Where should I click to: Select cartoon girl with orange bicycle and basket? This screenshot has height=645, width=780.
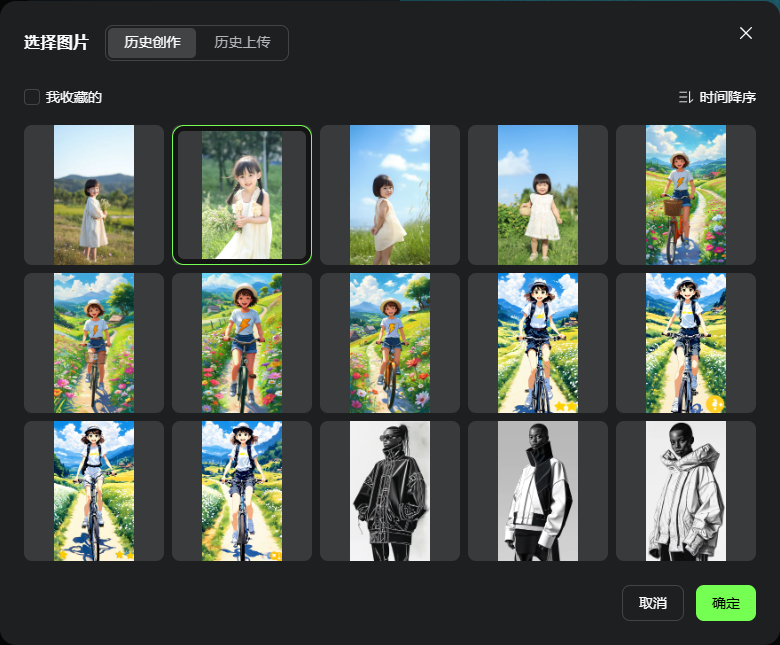(x=686, y=195)
